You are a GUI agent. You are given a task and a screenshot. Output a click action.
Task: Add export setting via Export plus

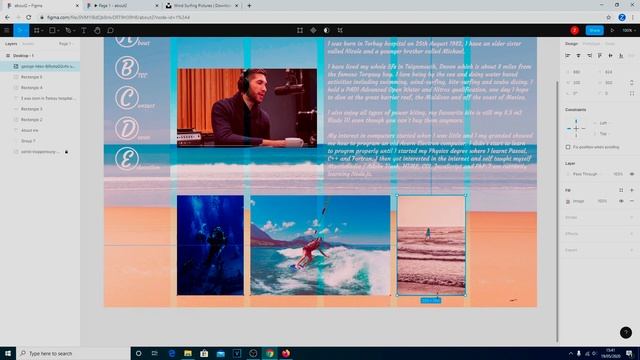[x=632, y=250]
